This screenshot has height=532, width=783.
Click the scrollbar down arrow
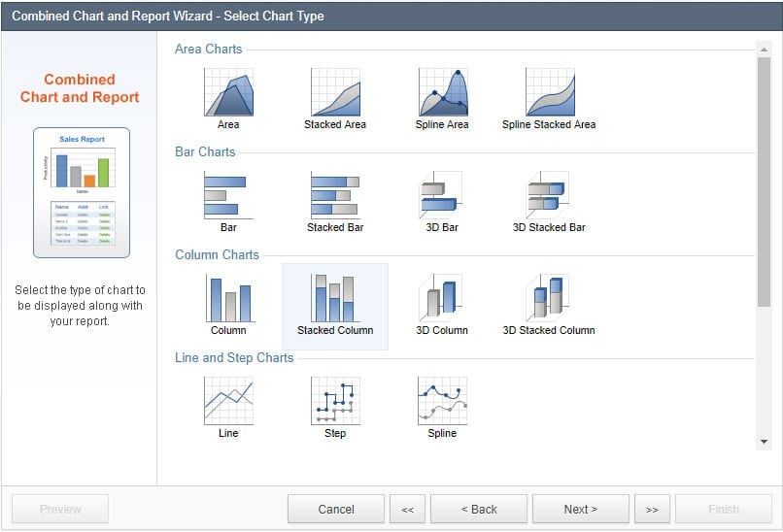[764, 442]
